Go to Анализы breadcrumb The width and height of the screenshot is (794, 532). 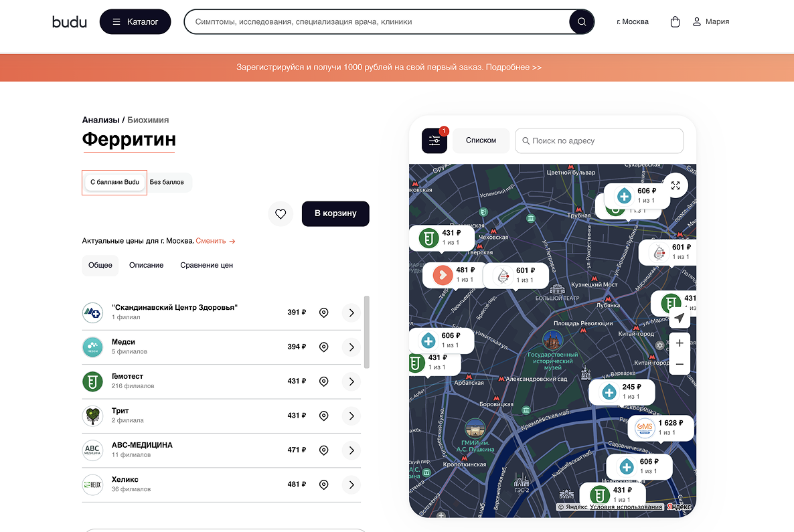[101, 120]
